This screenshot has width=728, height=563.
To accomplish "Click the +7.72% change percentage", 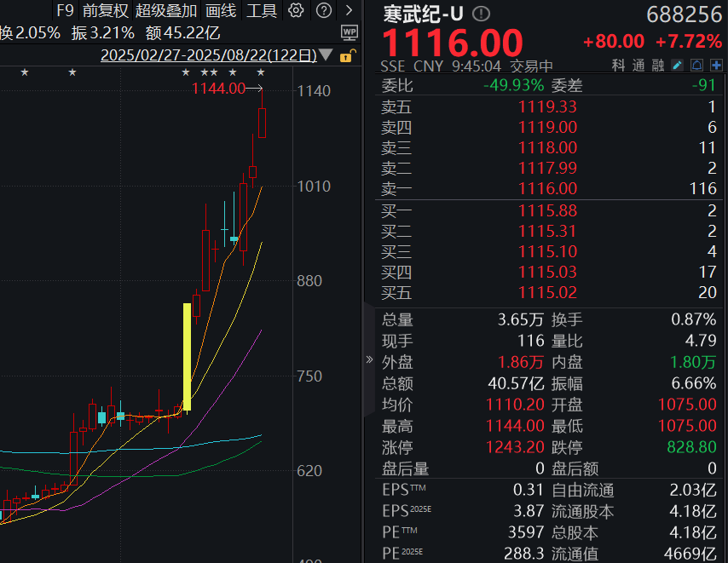I will tap(689, 42).
